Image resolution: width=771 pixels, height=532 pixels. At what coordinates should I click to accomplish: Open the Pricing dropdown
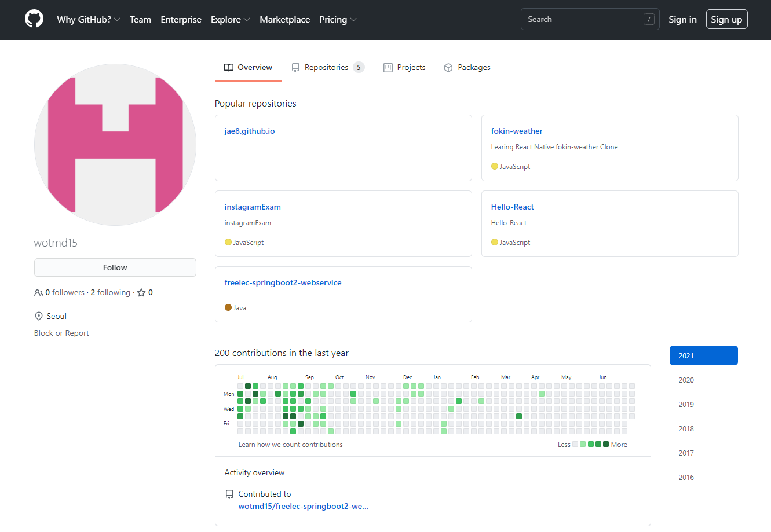point(353,20)
